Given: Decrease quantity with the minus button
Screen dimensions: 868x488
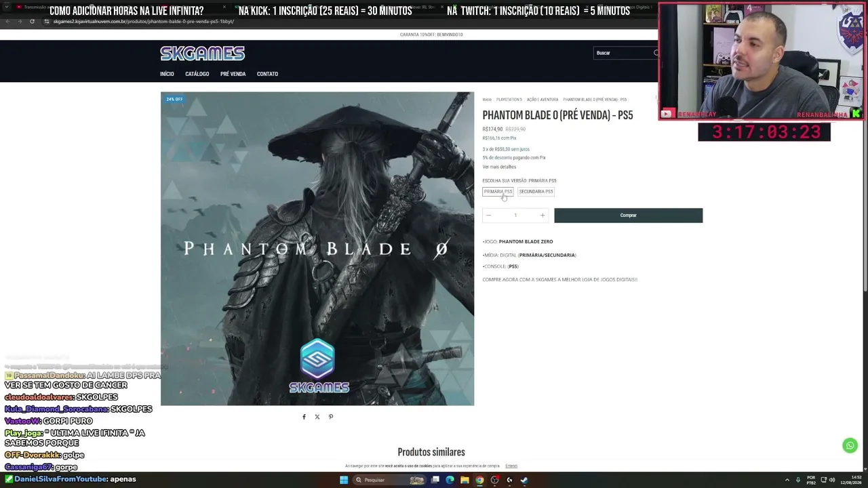Looking at the screenshot, I should click(x=488, y=216).
